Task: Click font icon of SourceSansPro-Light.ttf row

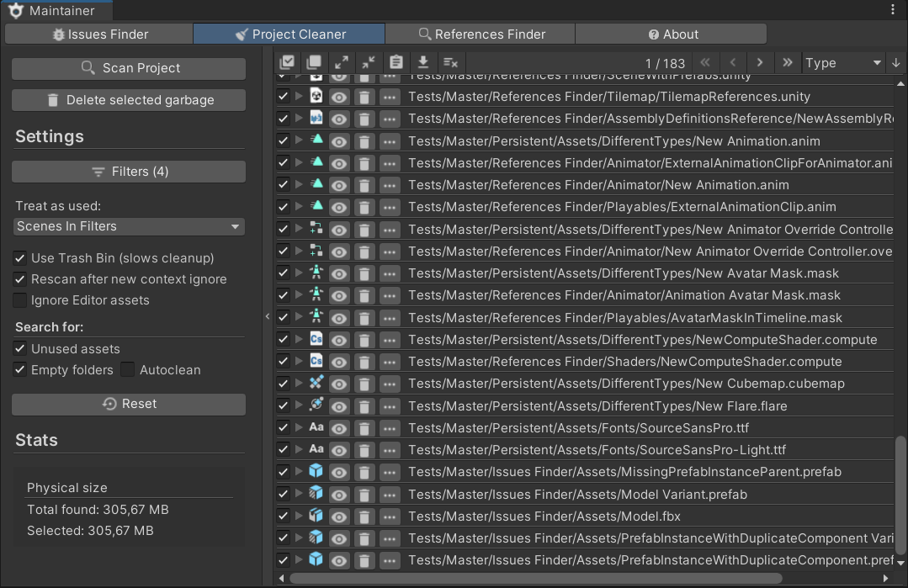Action: coord(316,449)
